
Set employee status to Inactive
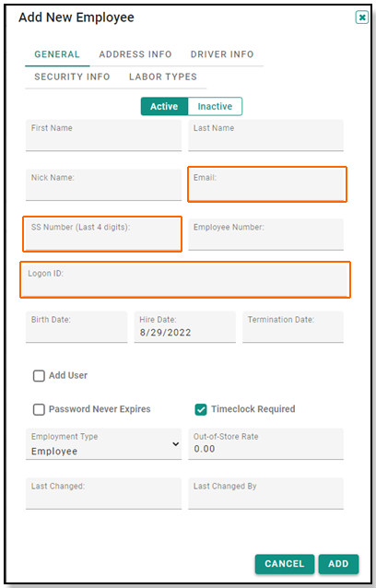coord(215,107)
